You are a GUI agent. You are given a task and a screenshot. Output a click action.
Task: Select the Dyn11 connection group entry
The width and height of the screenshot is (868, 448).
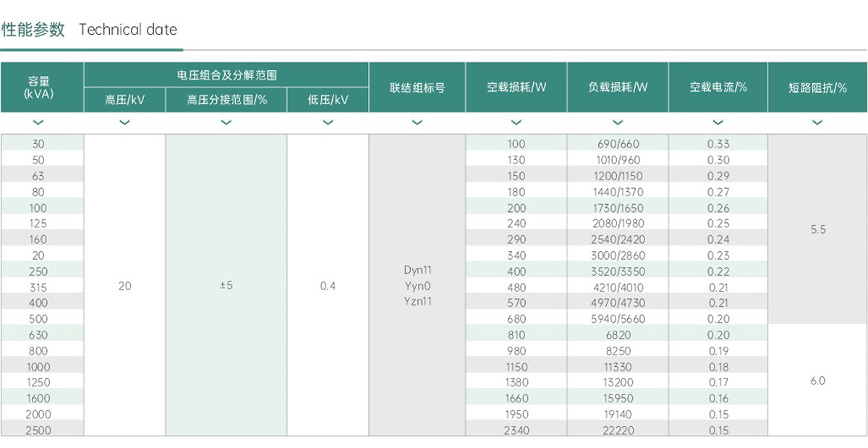point(417,270)
